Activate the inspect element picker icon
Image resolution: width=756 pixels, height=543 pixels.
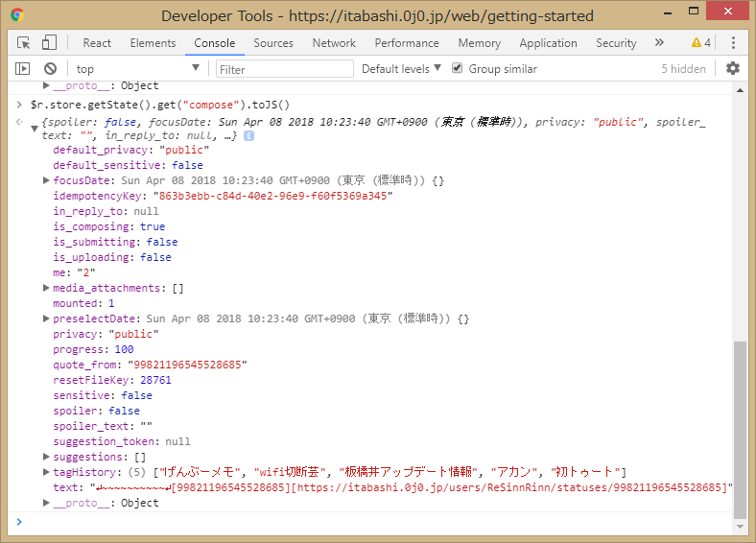(x=24, y=43)
